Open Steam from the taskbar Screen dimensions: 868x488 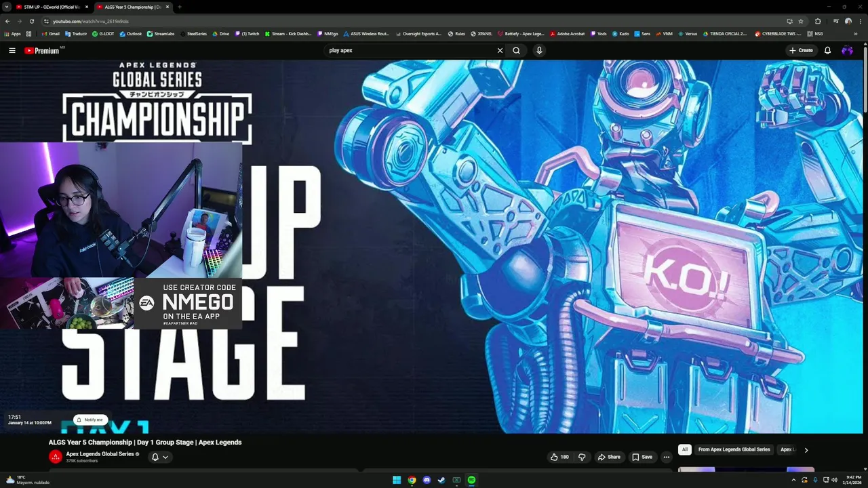tap(441, 480)
